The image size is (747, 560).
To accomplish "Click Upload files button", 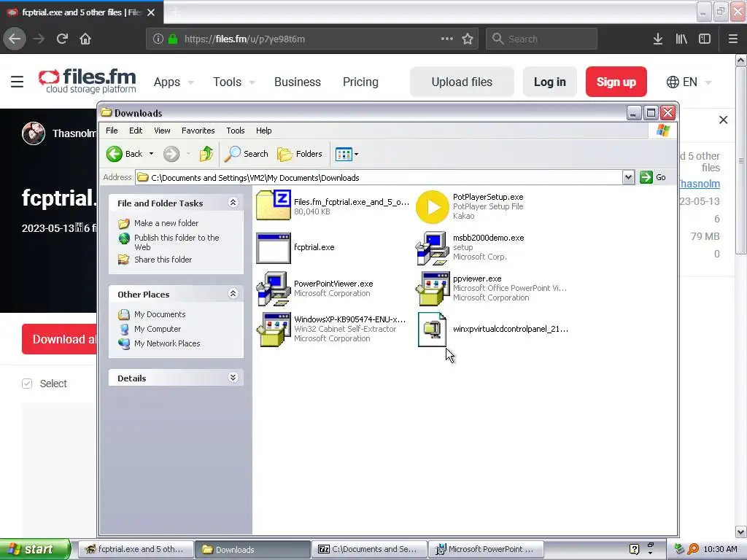I will click(462, 82).
